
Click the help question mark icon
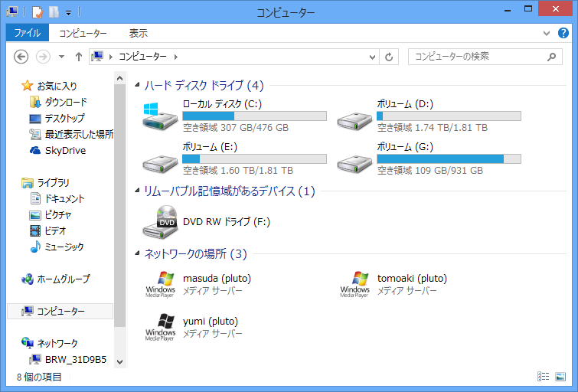(564, 34)
